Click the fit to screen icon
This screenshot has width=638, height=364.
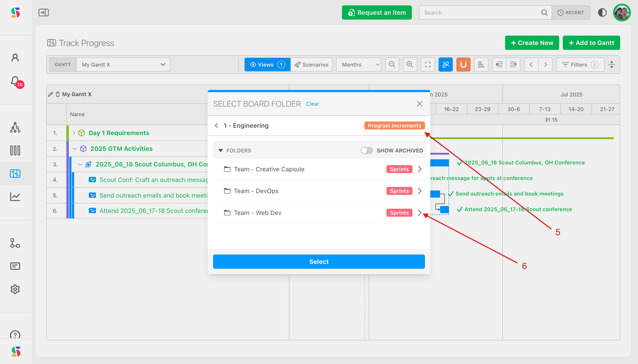click(x=428, y=65)
